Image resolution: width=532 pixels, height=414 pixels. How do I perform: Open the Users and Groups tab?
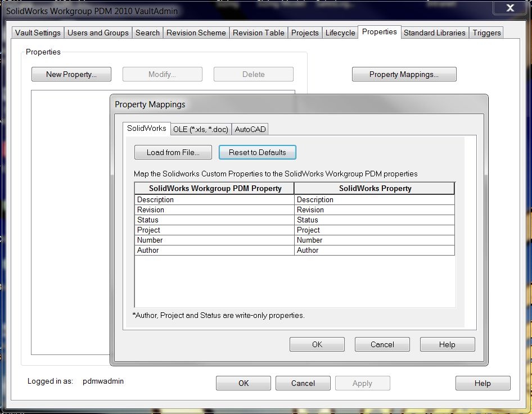coord(98,33)
